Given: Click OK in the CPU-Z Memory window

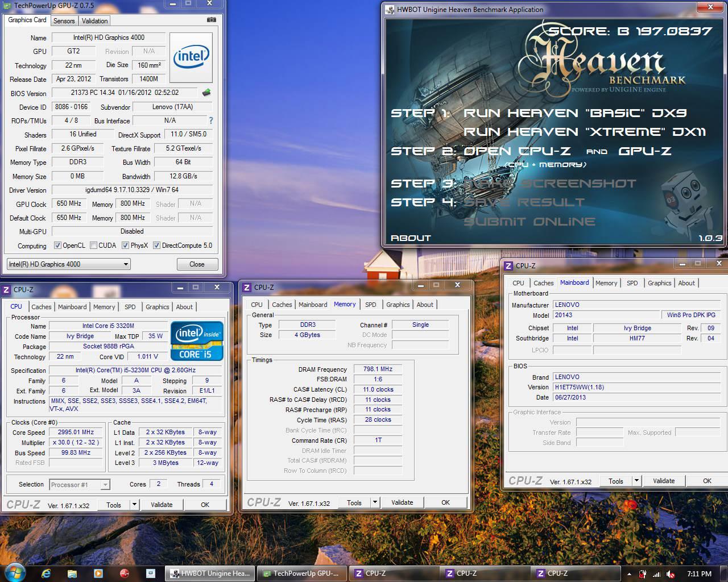Looking at the screenshot, I should click(x=445, y=502).
